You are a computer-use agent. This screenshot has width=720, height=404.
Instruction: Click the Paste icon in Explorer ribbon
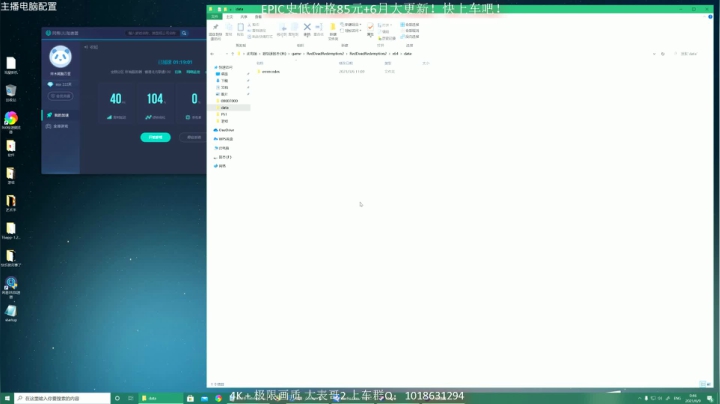(240, 29)
